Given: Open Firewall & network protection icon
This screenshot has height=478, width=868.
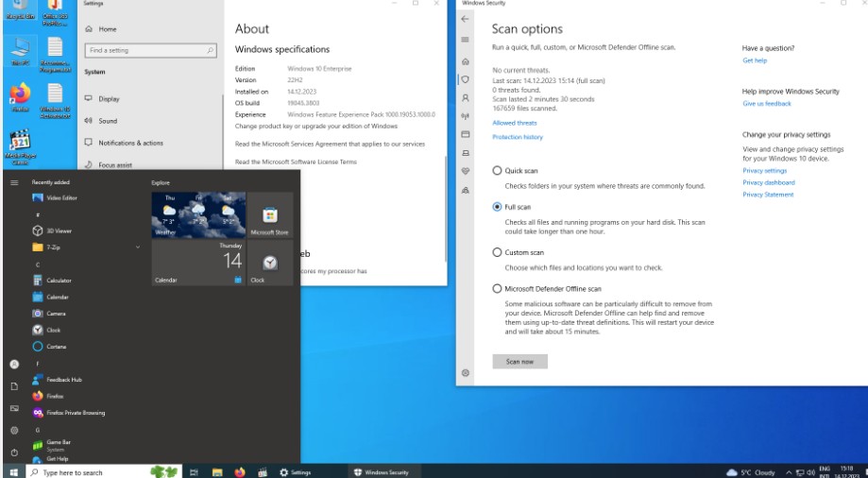Looking at the screenshot, I should click(x=465, y=116).
